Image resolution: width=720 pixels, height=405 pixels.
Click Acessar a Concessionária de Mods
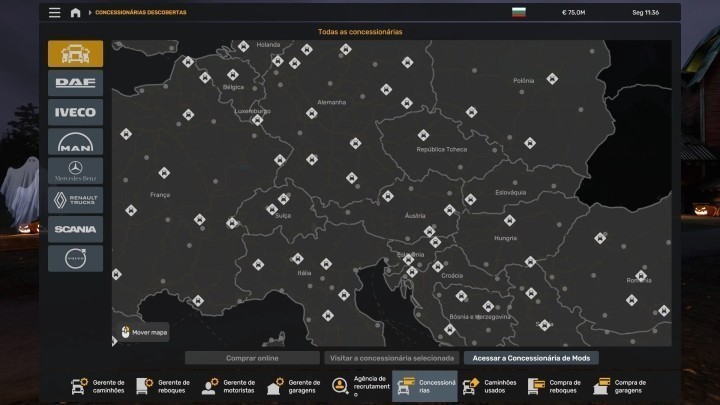click(531, 358)
